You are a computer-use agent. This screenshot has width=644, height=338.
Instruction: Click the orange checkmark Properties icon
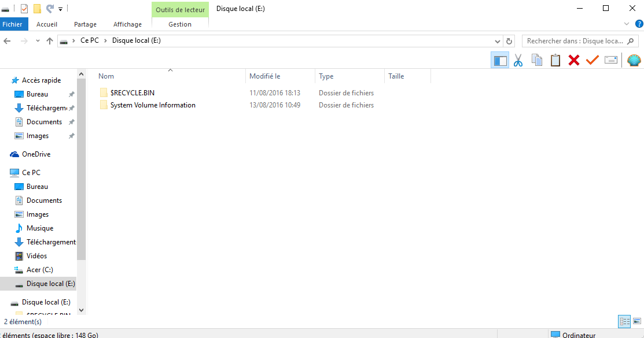point(593,60)
